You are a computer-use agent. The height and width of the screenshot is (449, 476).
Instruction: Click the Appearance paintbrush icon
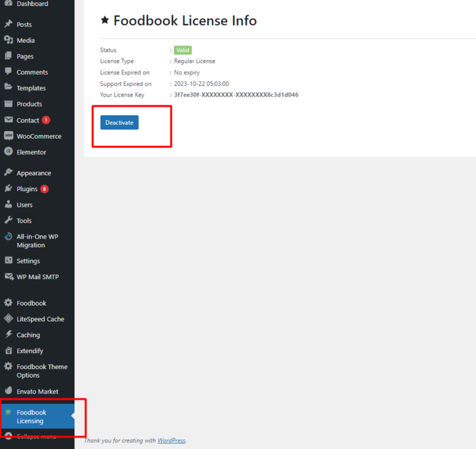(9, 172)
